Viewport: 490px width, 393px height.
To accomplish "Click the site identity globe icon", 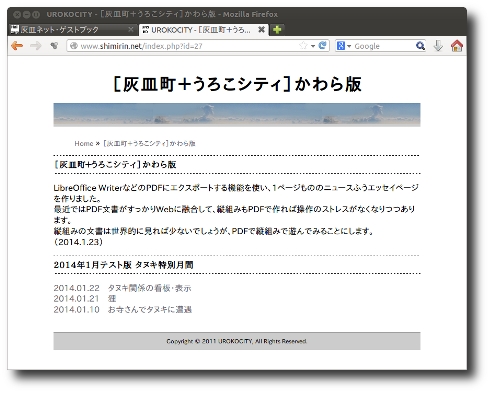I will pyautogui.click(x=74, y=46).
